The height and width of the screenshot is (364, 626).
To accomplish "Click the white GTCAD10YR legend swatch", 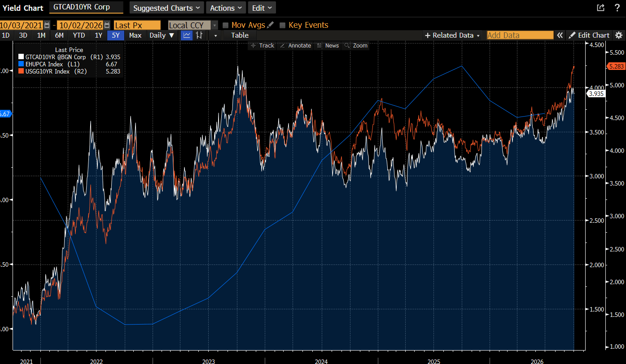I will tap(21, 57).
